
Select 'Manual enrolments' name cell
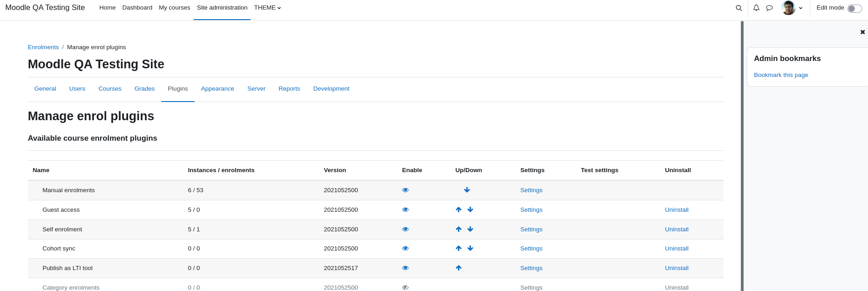click(x=68, y=190)
